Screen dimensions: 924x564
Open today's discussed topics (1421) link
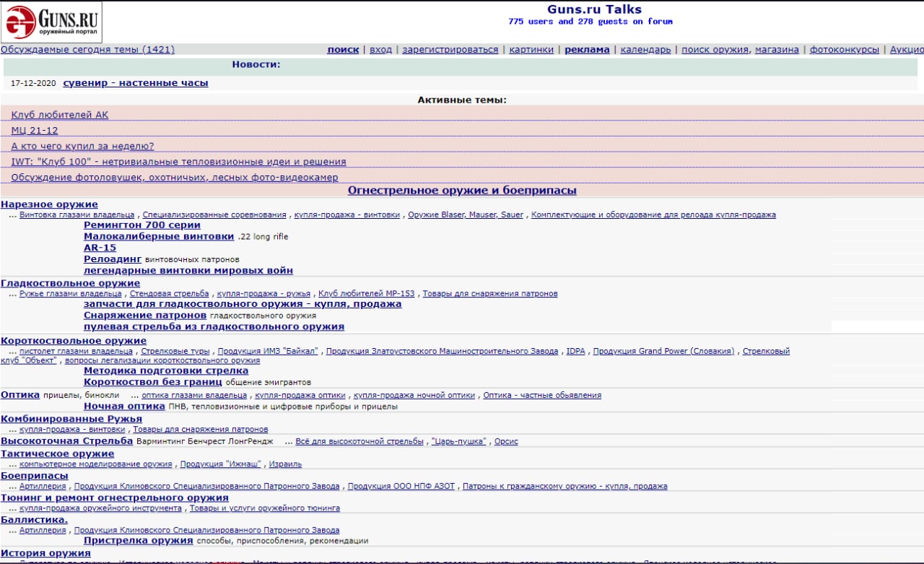click(x=87, y=50)
